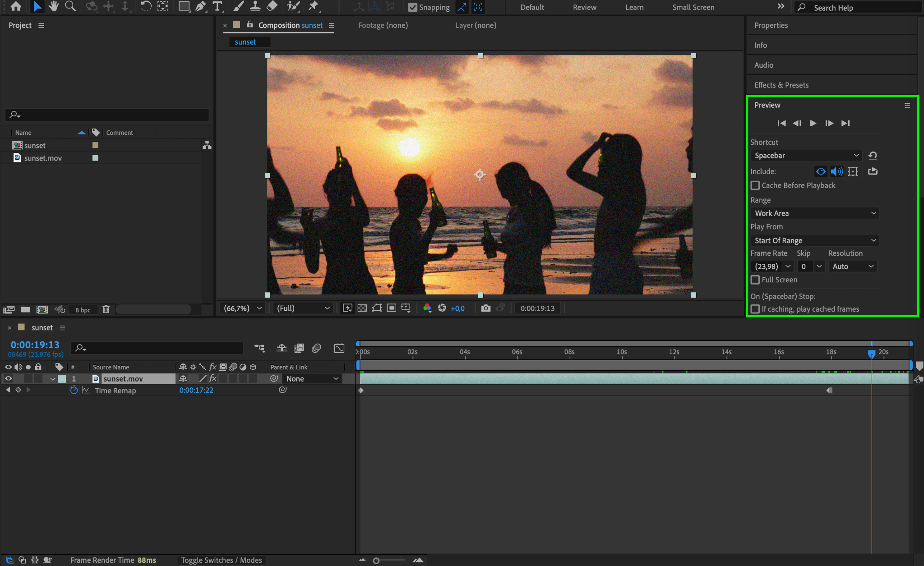Click the 8 bpc color depth button
Screen dimensions: 924x566
pos(83,310)
